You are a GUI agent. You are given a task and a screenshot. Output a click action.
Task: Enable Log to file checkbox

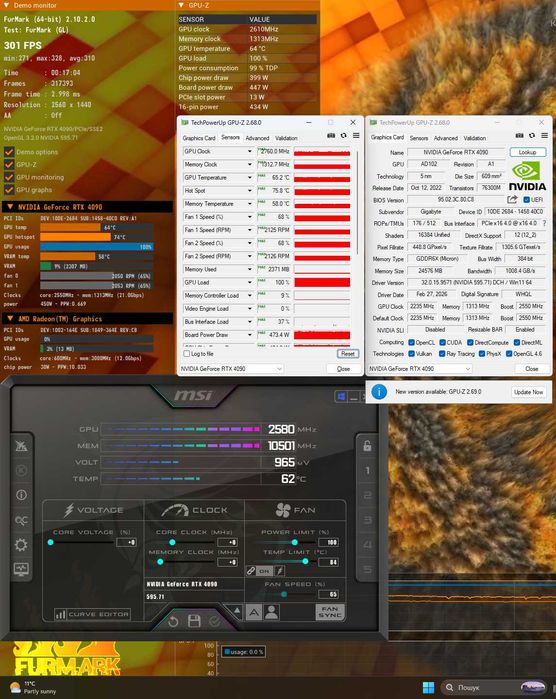[187, 354]
